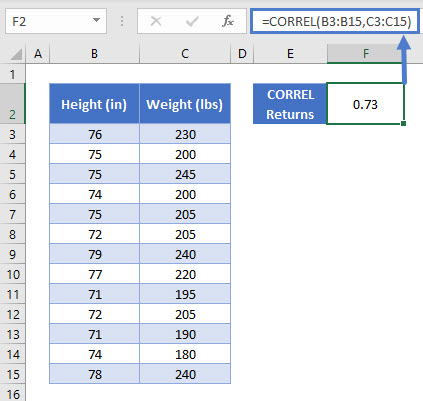423x401 pixels.
Task: Select column F header
Action: click(366, 54)
